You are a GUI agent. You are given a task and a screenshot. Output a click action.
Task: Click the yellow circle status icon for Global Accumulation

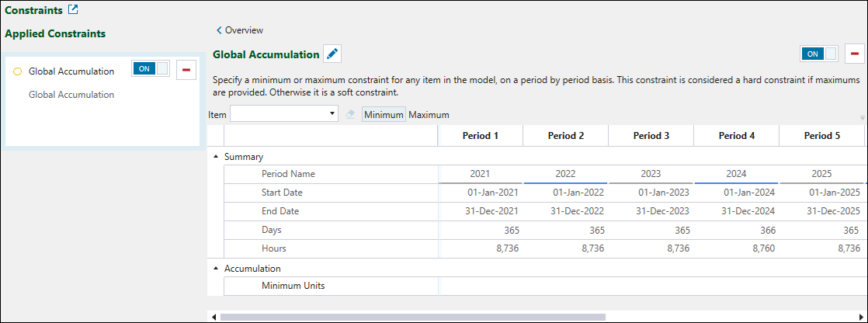point(17,71)
